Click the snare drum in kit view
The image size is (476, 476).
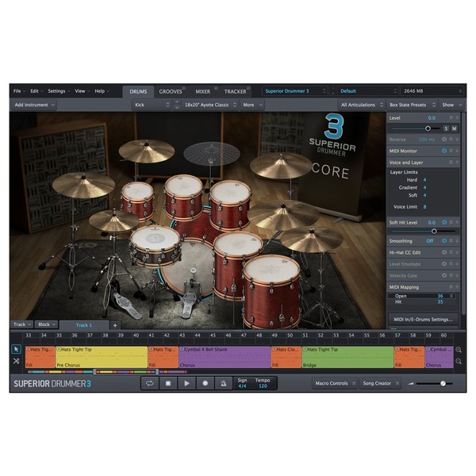pos(155,246)
